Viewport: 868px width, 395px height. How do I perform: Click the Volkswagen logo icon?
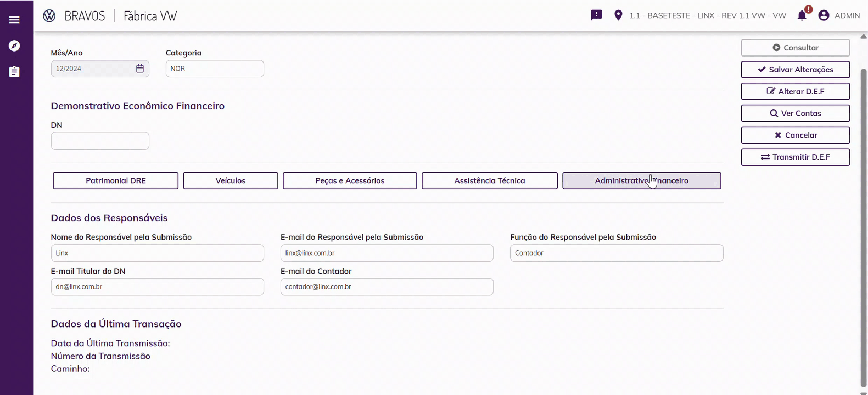tap(49, 16)
